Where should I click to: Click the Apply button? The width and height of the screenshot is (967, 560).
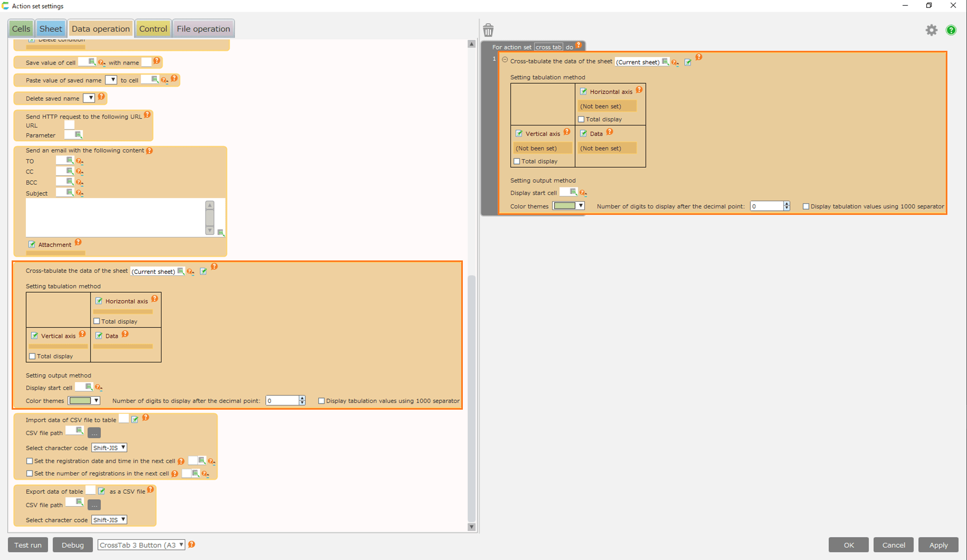point(938,545)
